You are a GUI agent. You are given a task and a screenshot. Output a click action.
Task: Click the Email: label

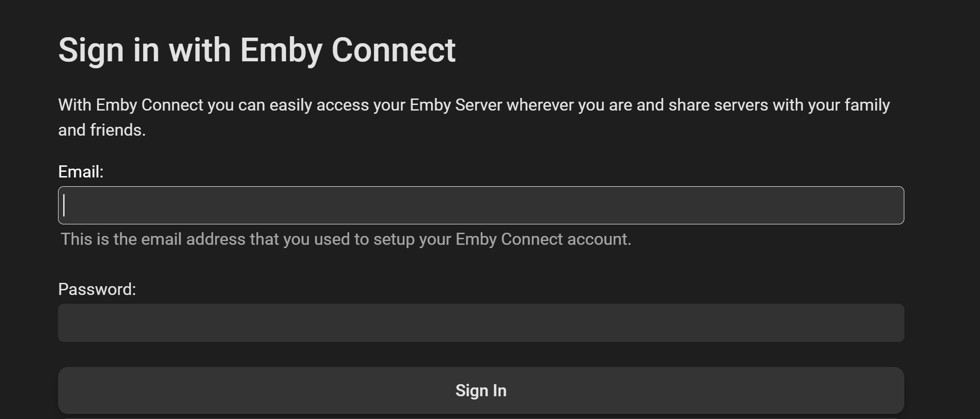coord(81,171)
